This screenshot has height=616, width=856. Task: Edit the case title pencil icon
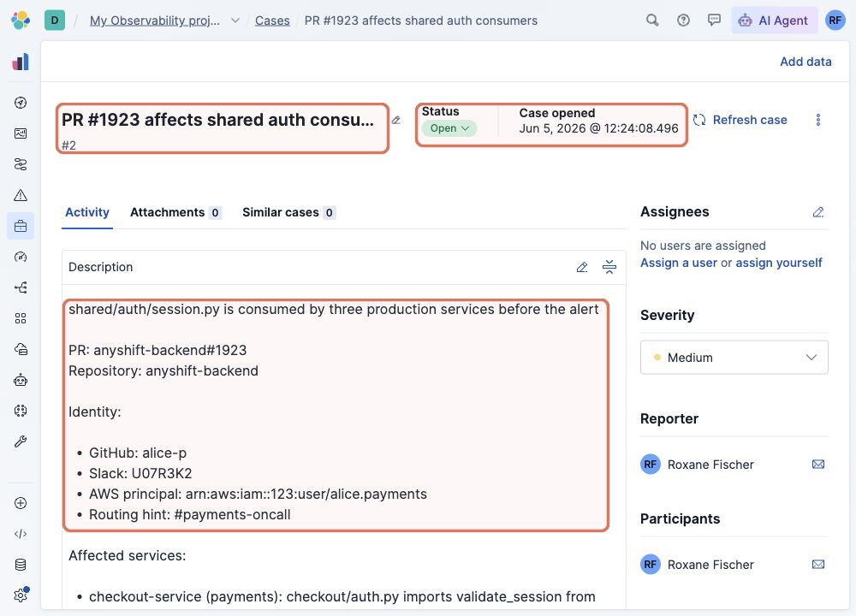(396, 120)
